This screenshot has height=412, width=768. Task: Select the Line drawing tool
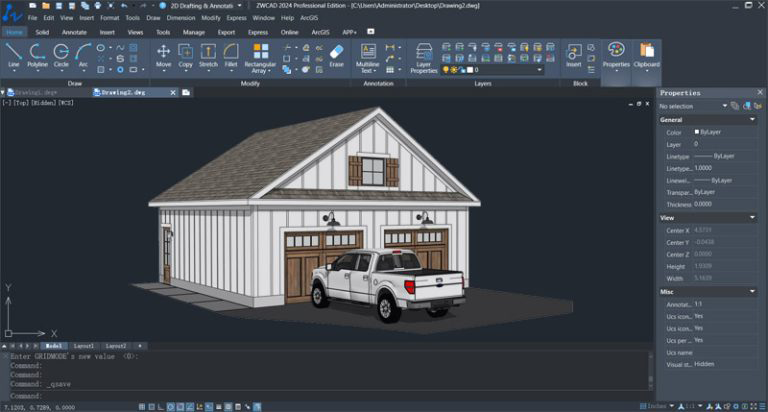coord(14,54)
